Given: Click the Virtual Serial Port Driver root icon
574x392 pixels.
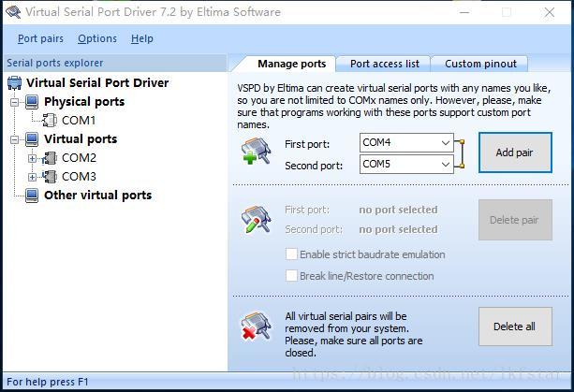Looking at the screenshot, I should coord(15,83).
